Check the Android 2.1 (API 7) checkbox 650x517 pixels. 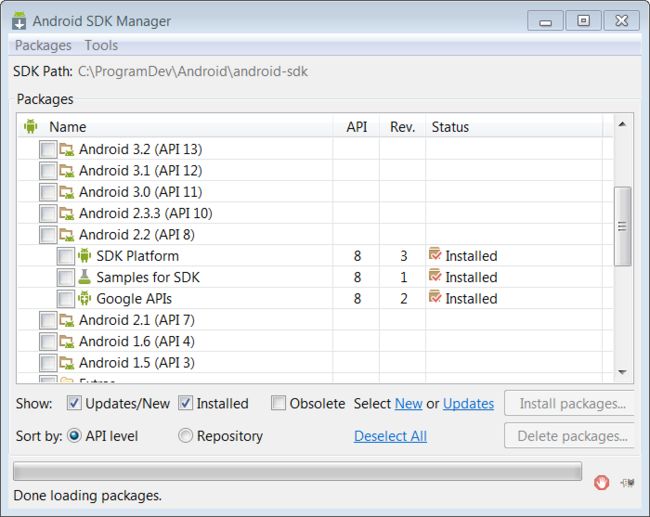[48, 320]
